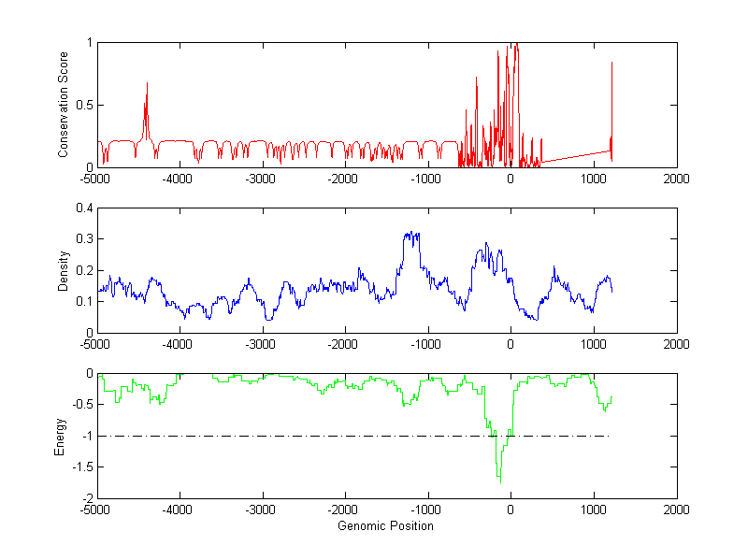The image size is (748, 560).
Task: Select the red spike near position 1200
Action: [611, 65]
